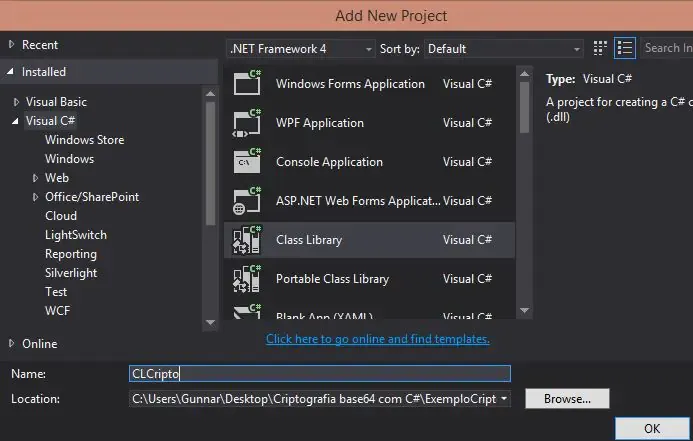Select the Test category

pyautogui.click(x=56, y=292)
